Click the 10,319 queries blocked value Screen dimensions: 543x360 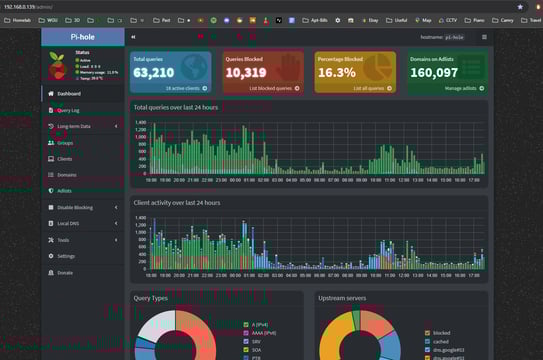(x=246, y=73)
